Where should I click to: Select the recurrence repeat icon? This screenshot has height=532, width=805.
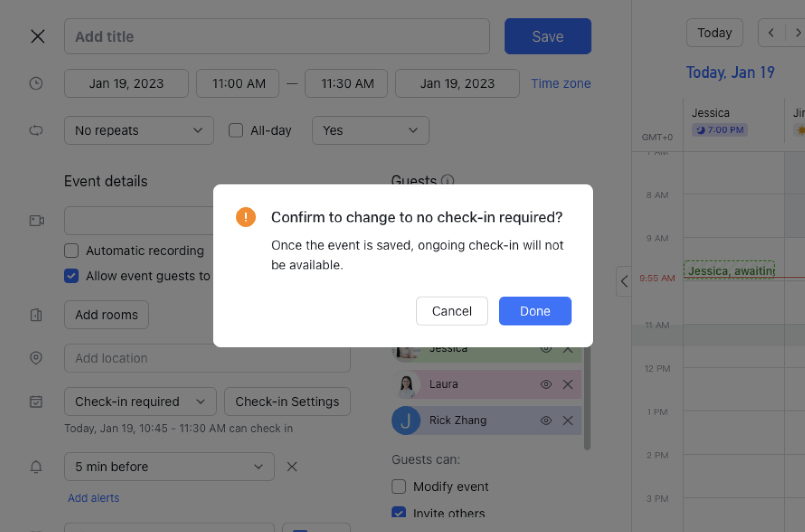coord(36,130)
